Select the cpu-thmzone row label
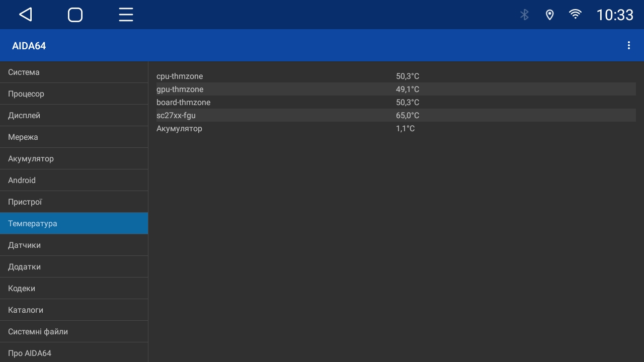The height and width of the screenshot is (362, 644). pos(180,76)
